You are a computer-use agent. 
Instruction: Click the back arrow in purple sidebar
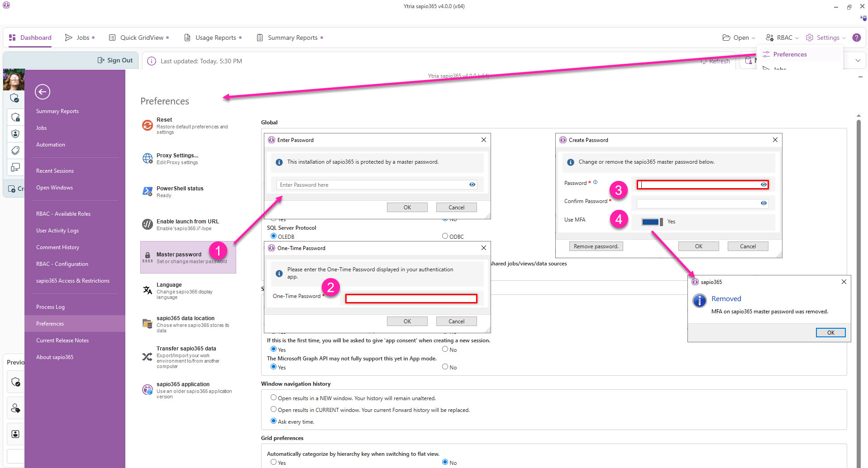tap(43, 92)
